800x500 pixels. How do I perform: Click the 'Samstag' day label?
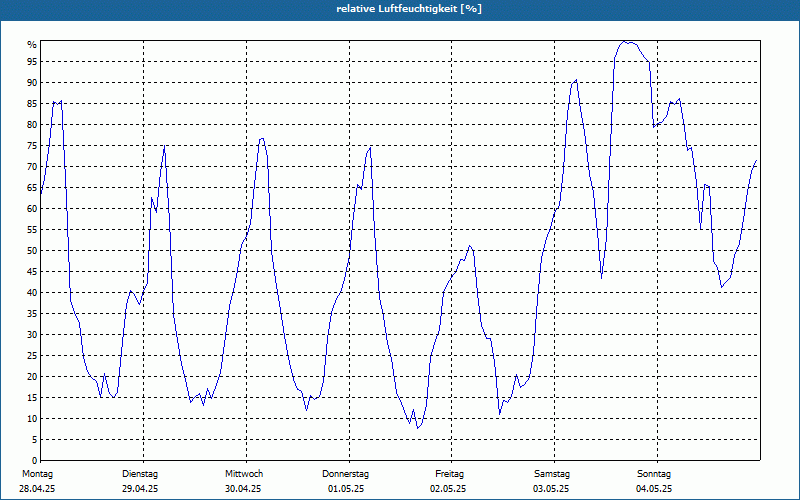point(552,474)
